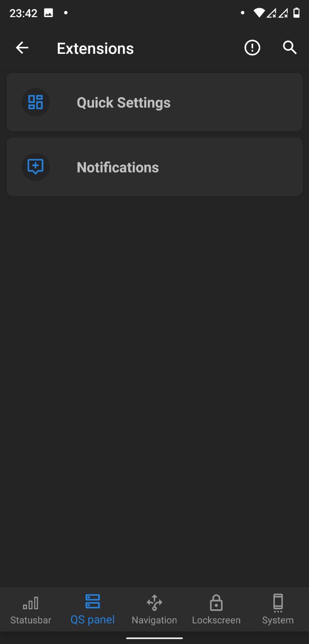Image resolution: width=309 pixels, height=644 pixels.
Task: Open the Notifications entry
Action: pos(154,167)
